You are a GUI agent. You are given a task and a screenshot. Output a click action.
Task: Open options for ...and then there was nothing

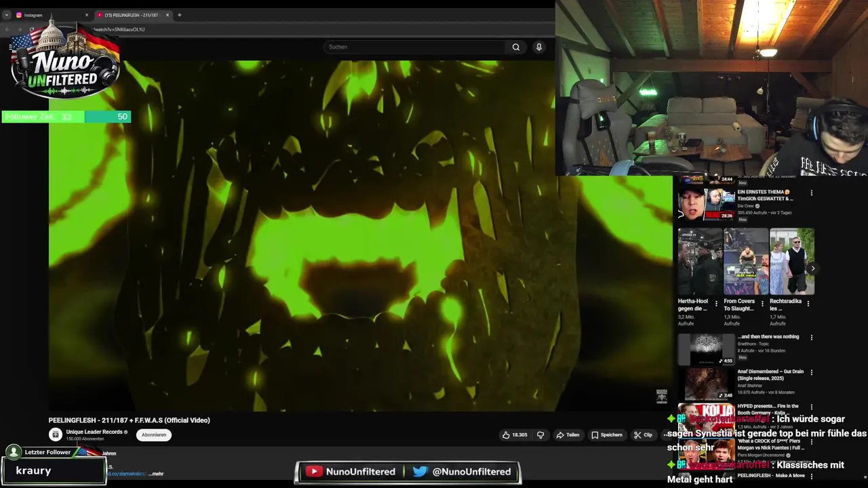click(x=812, y=337)
